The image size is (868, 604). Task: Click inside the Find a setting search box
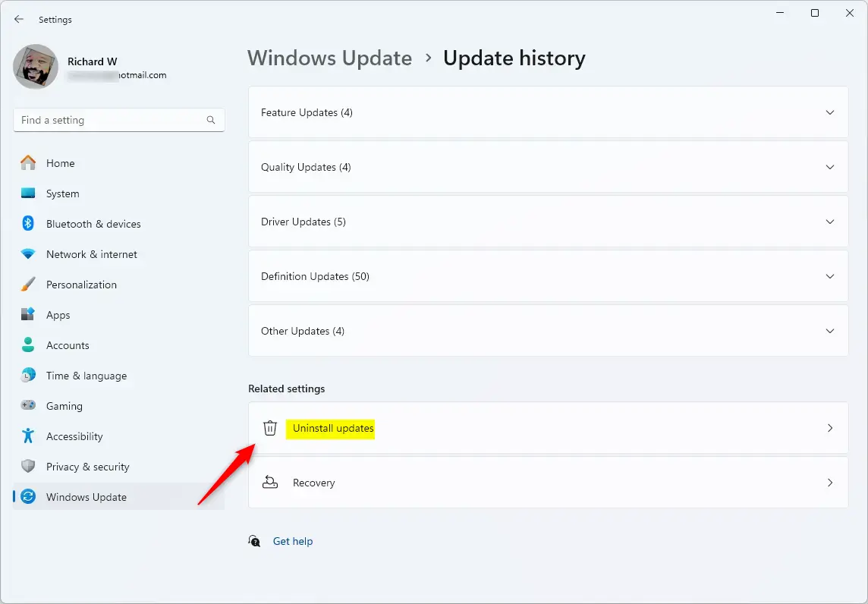tap(118, 120)
